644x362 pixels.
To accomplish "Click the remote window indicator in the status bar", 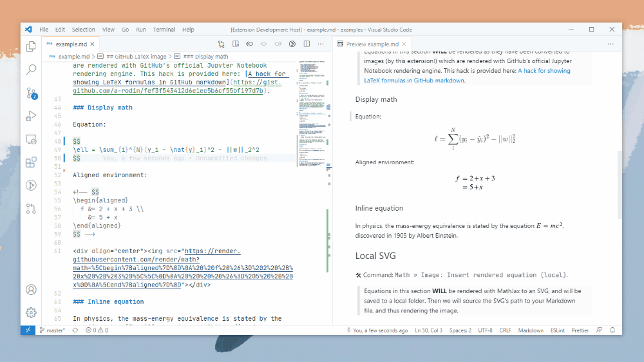I will (x=28, y=330).
